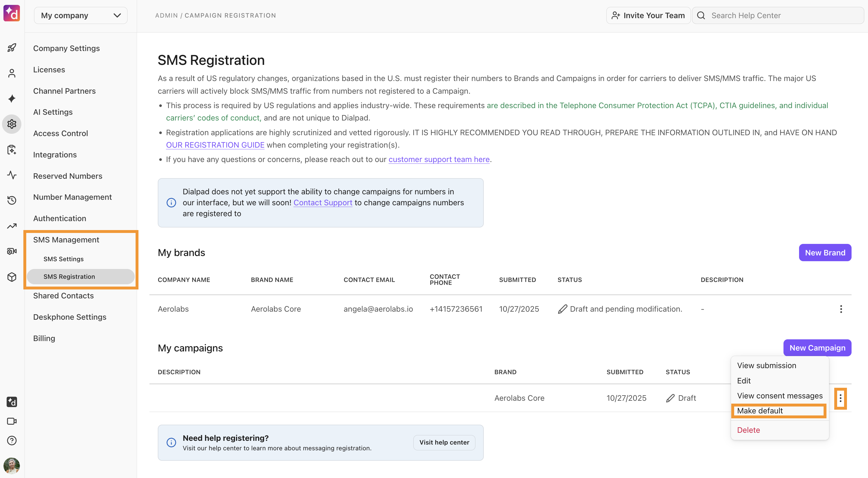Open the user profile sidebar icon
The image size is (868, 478).
(12, 73)
